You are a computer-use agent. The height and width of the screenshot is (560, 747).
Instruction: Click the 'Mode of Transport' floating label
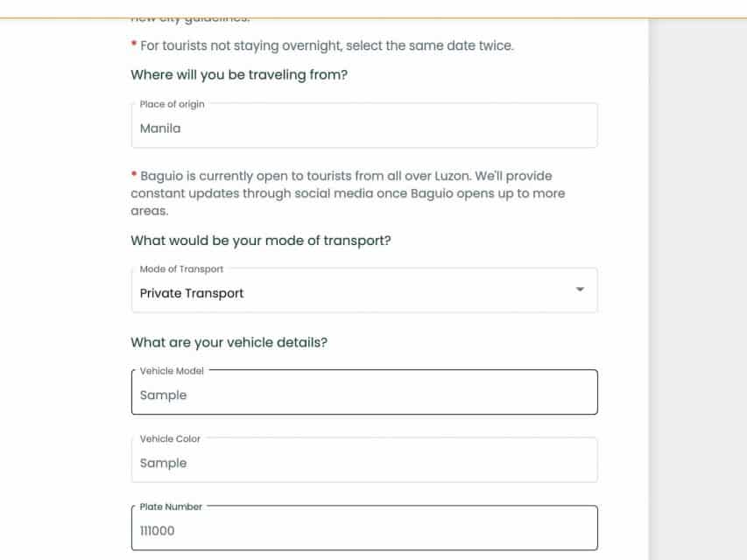(181, 269)
